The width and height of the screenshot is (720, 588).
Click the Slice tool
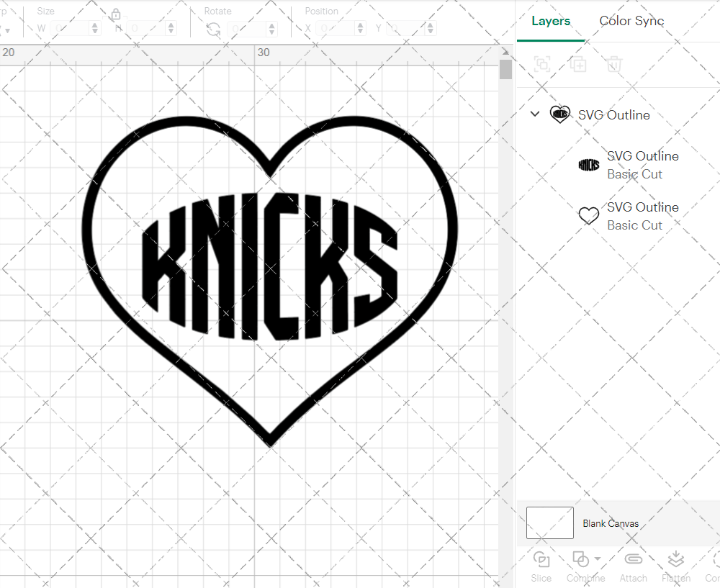[x=541, y=567]
